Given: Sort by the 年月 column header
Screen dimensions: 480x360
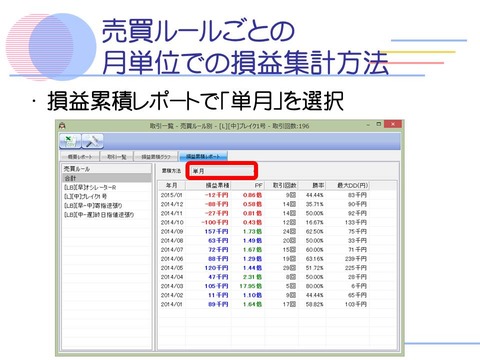Looking at the screenshot, I should [172, 185].
